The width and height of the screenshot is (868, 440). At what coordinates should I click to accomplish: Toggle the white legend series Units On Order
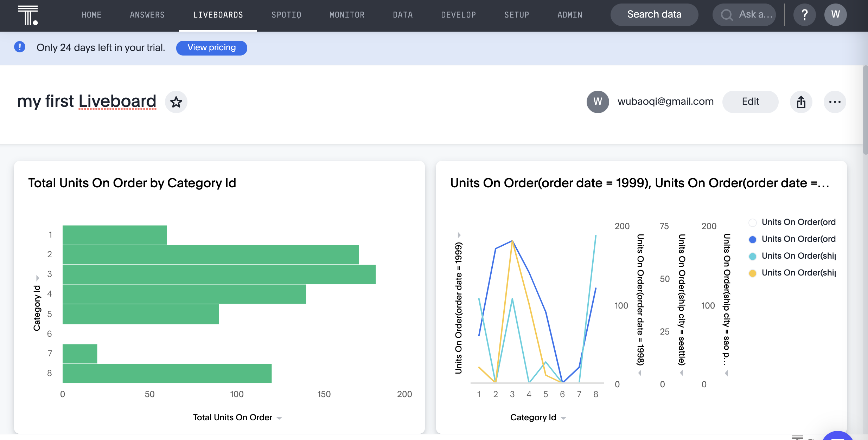point(792,222)
